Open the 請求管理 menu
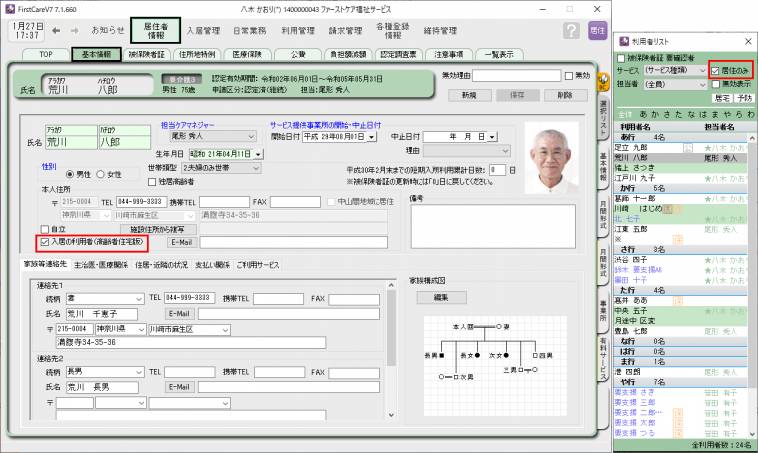Screen dimensions: 758x453 pos(346,31)
